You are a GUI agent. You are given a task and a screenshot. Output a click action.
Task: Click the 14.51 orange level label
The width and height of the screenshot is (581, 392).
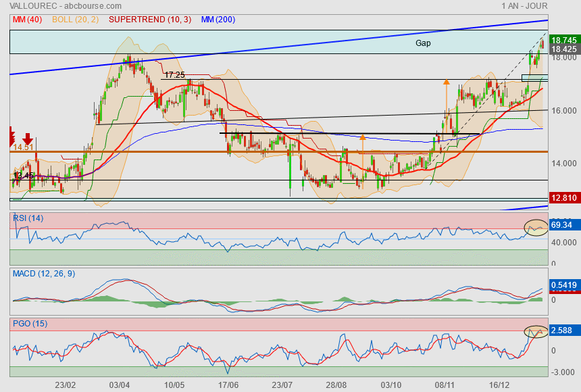click(x=24, y=147)
